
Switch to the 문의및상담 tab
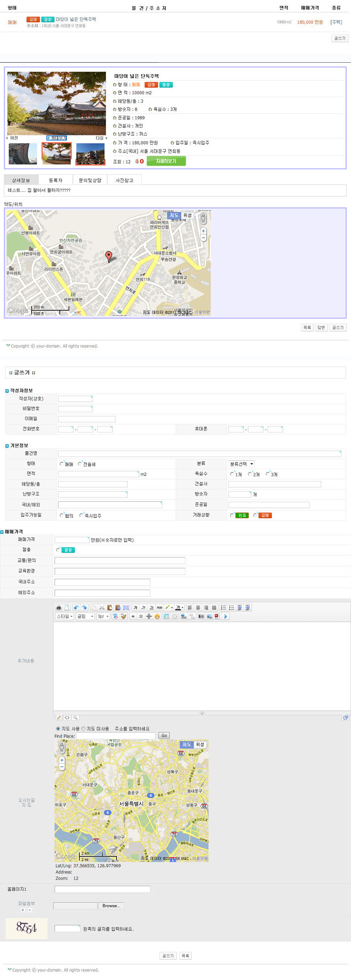point(90,180)
